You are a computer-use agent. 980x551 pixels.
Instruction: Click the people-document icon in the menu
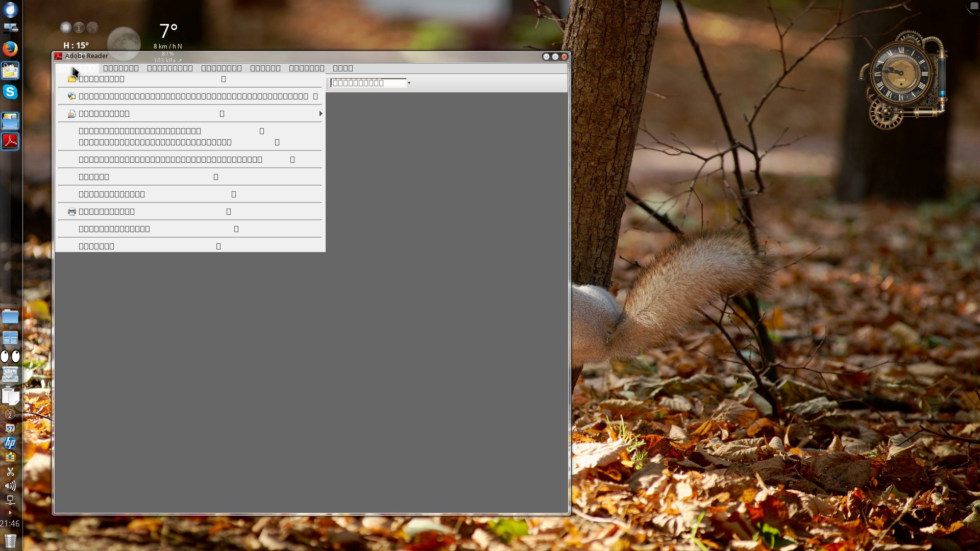pos(71,114)
